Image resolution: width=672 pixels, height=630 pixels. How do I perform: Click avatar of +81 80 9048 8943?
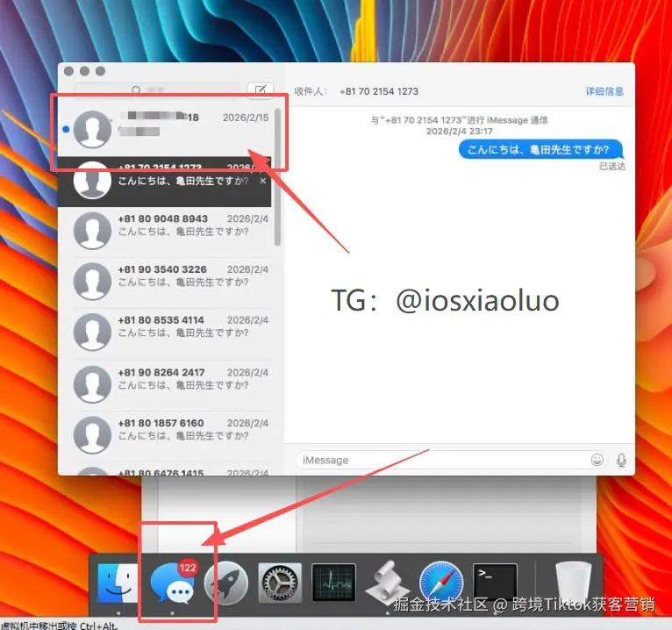pyautogui.click(x=92, y=231)
